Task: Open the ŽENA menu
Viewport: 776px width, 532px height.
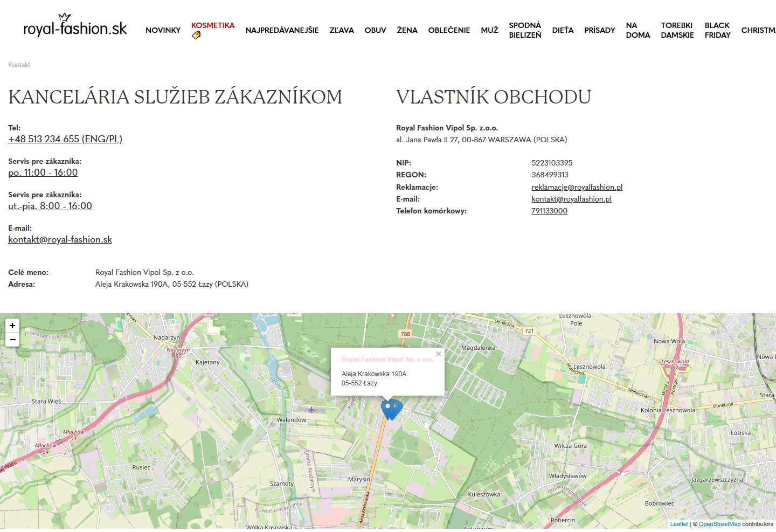Action: 407,30
